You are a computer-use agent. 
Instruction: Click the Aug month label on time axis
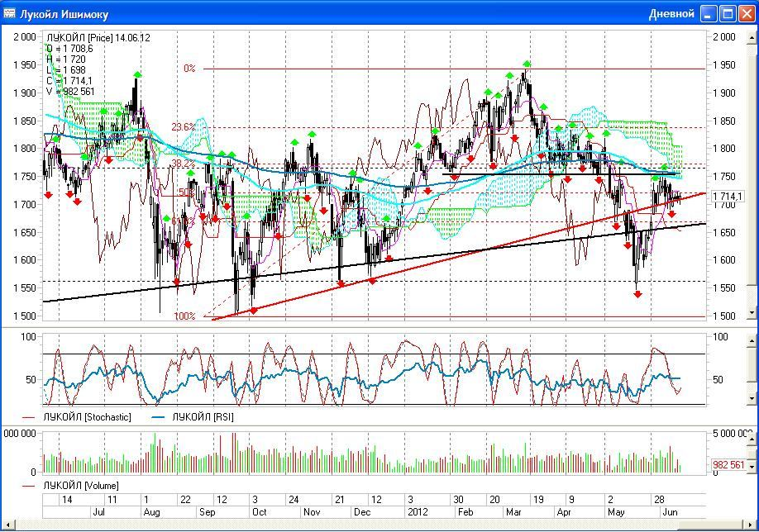[x=151, y=511]
